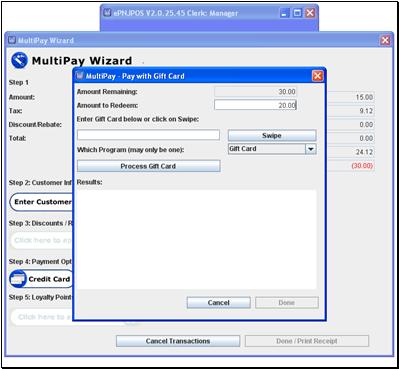Click the Enter Customer button in Step 2
This screenshot has width=399, height=369.
[x=42, y=202]
